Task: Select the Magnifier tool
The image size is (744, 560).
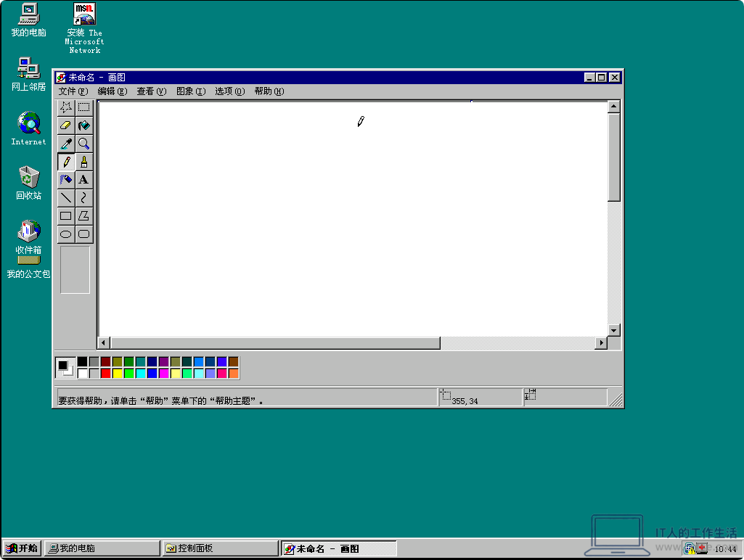Action: [x=84, y=143]
